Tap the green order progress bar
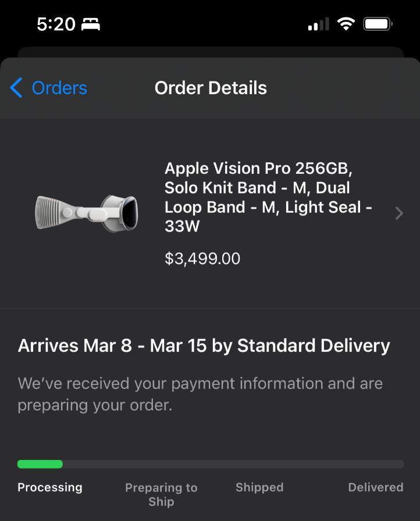Viewport: 420px width, 521px height. click(x=40, y=464)
